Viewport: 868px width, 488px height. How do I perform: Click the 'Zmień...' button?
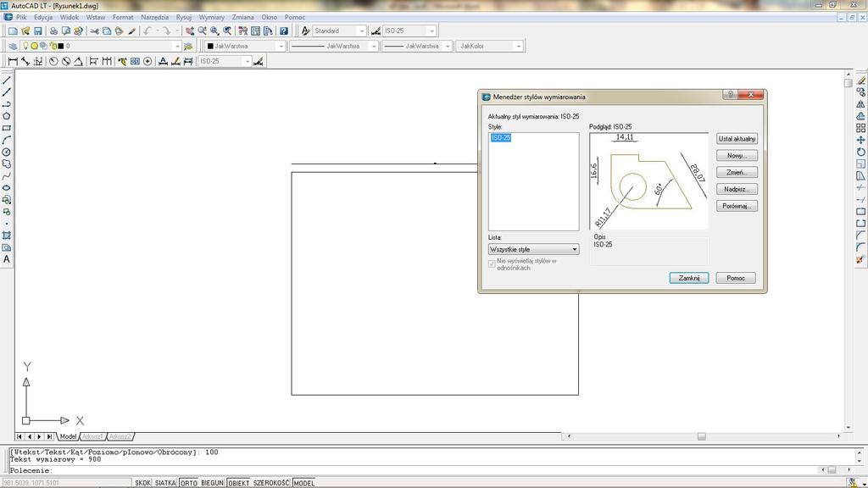(x=737, y=173)
